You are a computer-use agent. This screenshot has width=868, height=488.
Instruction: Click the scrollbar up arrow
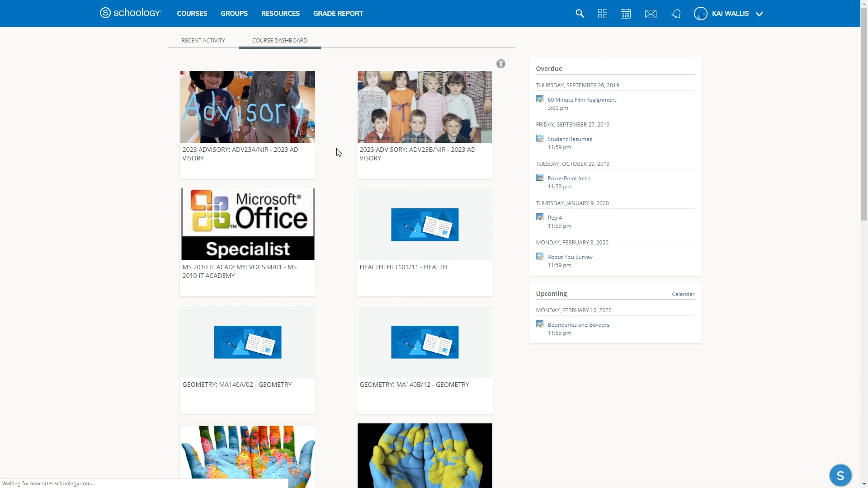click(x=864, y=4)
